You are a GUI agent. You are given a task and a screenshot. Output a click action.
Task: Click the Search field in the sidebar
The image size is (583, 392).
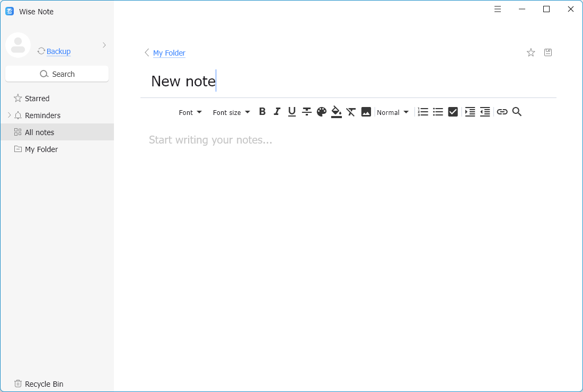pyautogui.click(x=57, y=74)
